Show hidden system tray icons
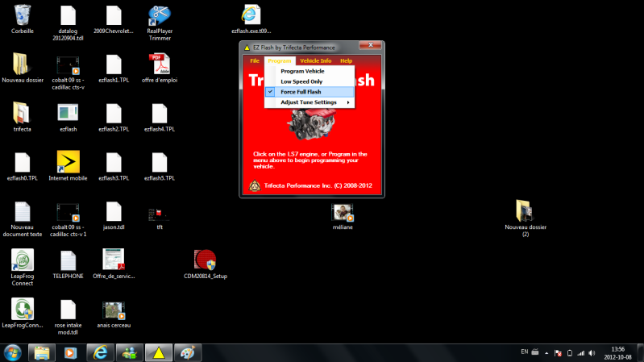The image size is (644, 362). coord(546,353)
